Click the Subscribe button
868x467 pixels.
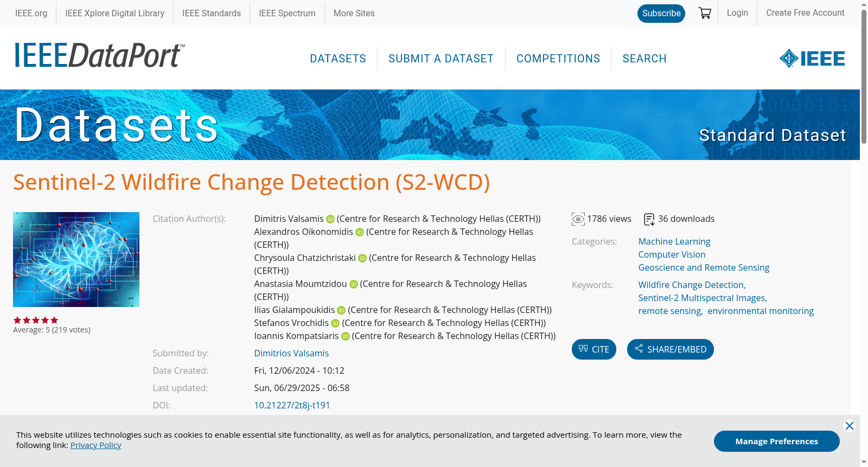(661, 13)
